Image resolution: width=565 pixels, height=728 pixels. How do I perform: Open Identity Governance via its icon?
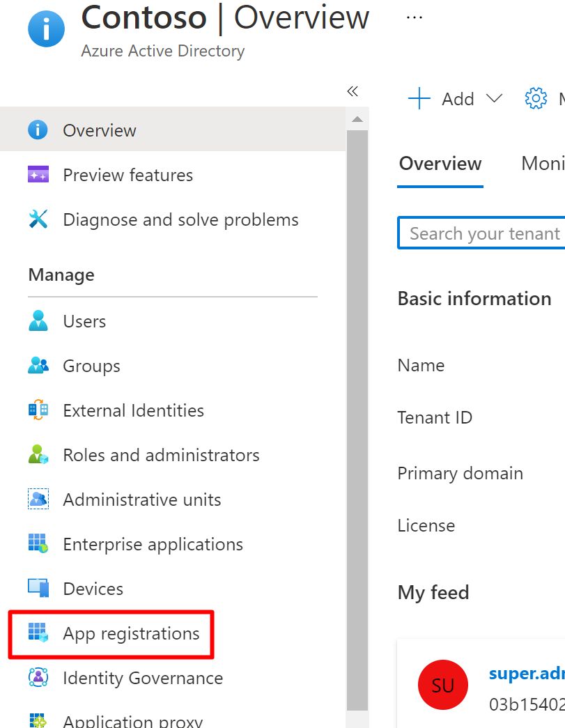[x=38, y=678]
